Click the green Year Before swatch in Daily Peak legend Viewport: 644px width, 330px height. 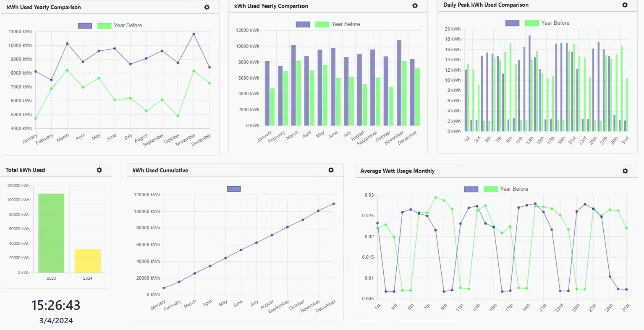pos(531,23)
